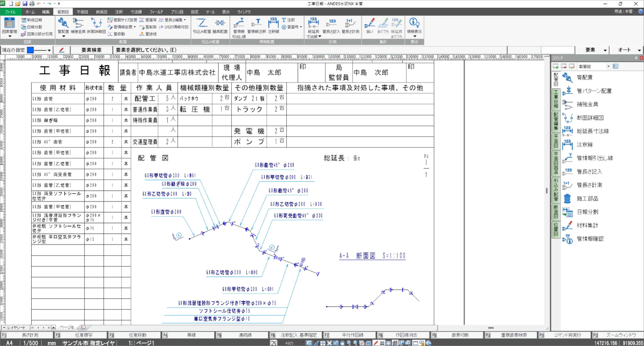Open the 管長さ編集 dropdown arrow
This screenshot has width=644, height=346.
185,20
